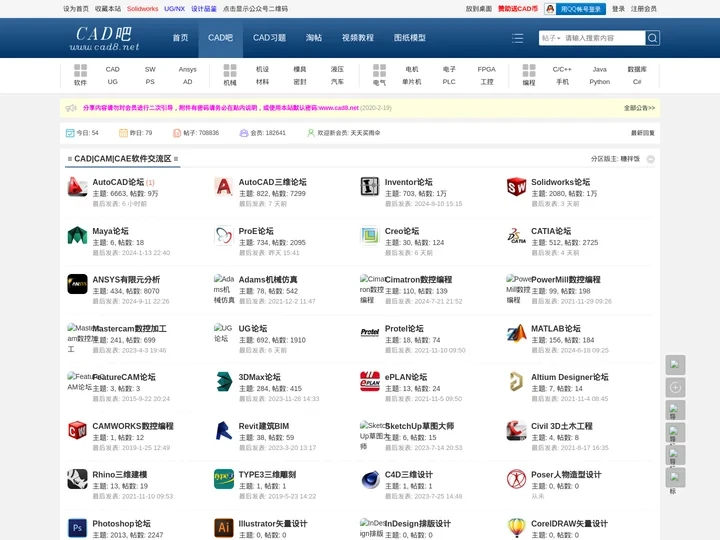Click the Protel论坛 logo icon

pos(370,332)
